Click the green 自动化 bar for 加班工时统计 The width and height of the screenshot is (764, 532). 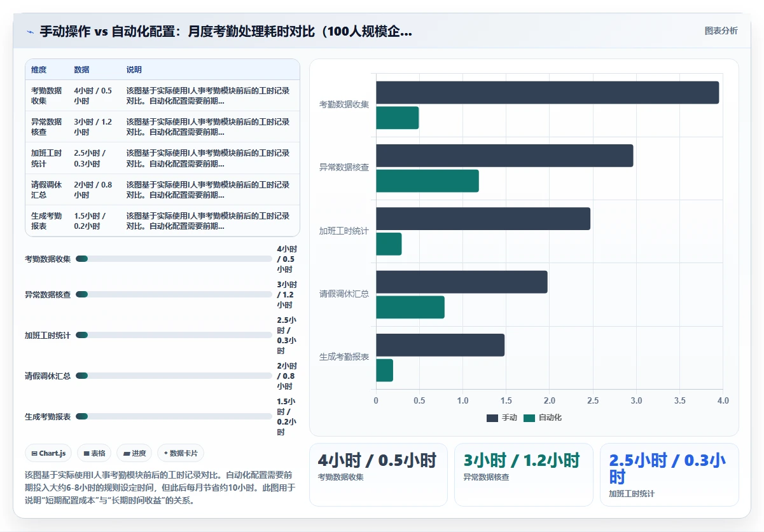click(x=389, y=244)
